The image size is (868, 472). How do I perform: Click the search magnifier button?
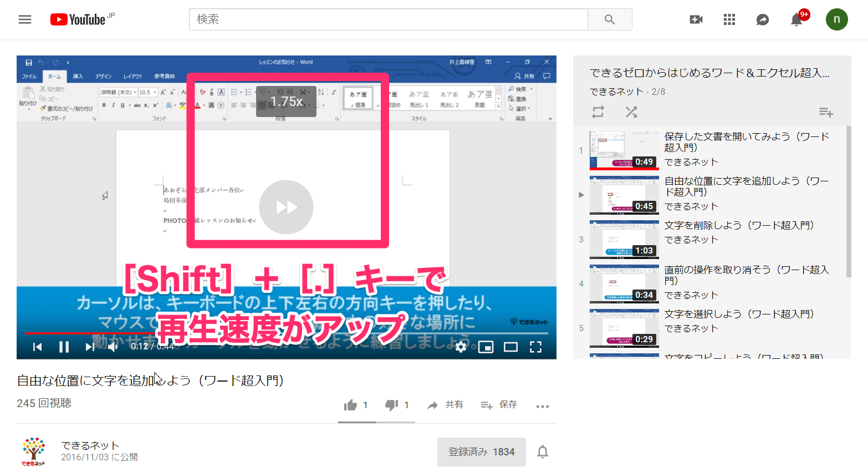click(610, 19)
